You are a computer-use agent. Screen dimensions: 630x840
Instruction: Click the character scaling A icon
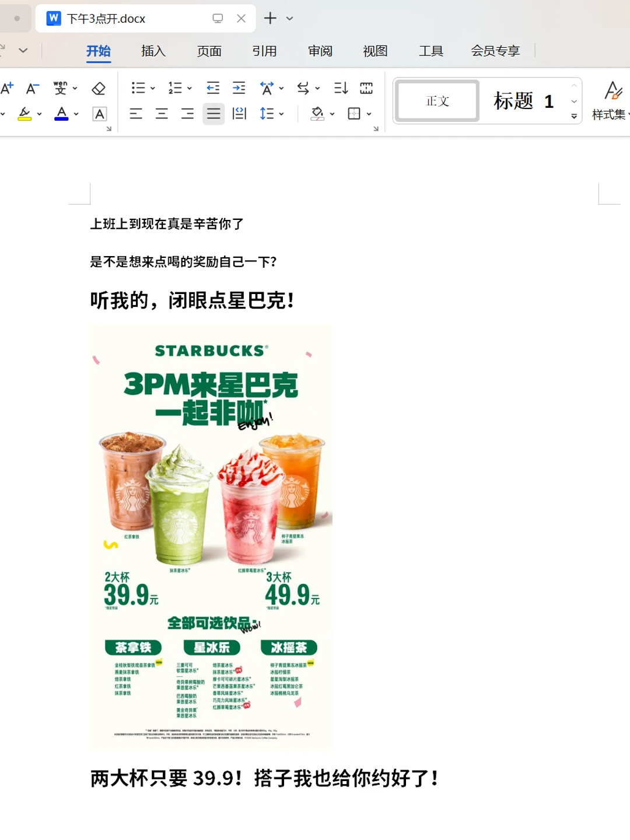(x=267, y=88)
